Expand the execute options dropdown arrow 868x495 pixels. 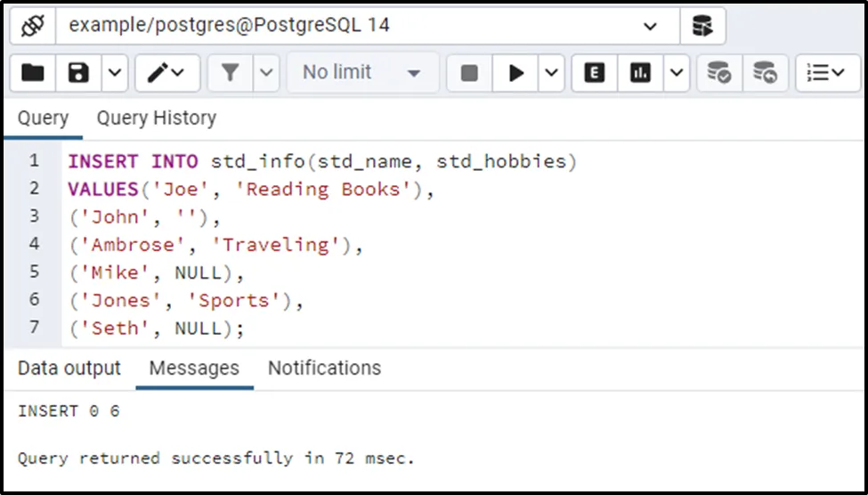tap(551, 73)
